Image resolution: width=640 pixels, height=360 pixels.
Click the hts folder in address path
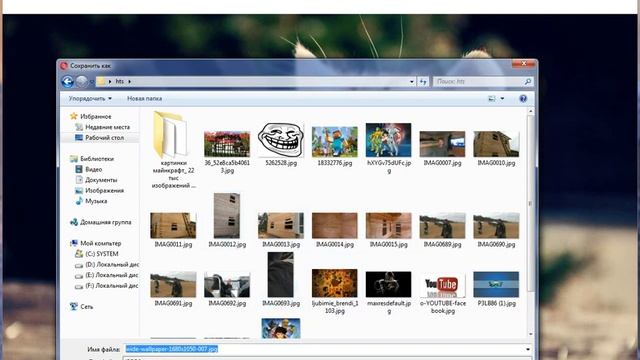[120, 82]
